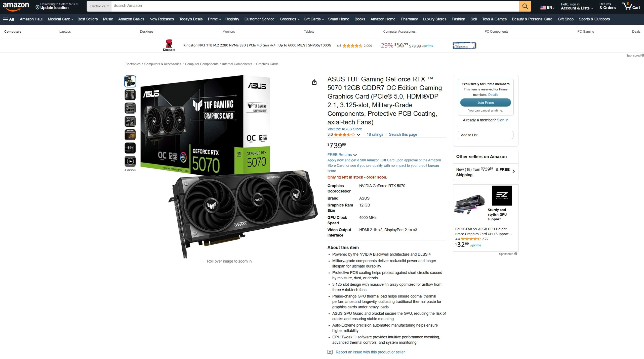Viewport: 644px width, 359px height.
Task: Click the share icon above product image
Action: click(x=314, y=82)
